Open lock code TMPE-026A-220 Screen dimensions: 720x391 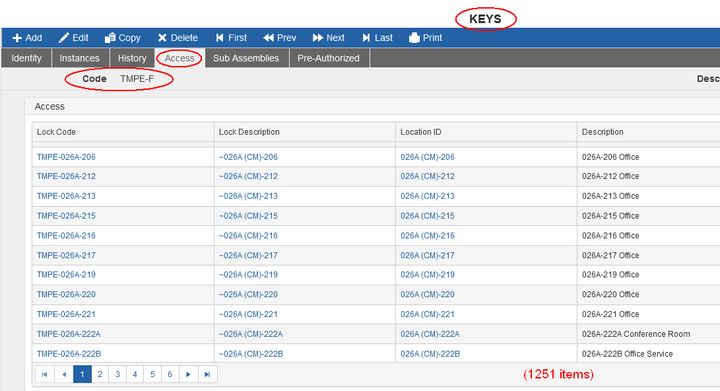66,294
